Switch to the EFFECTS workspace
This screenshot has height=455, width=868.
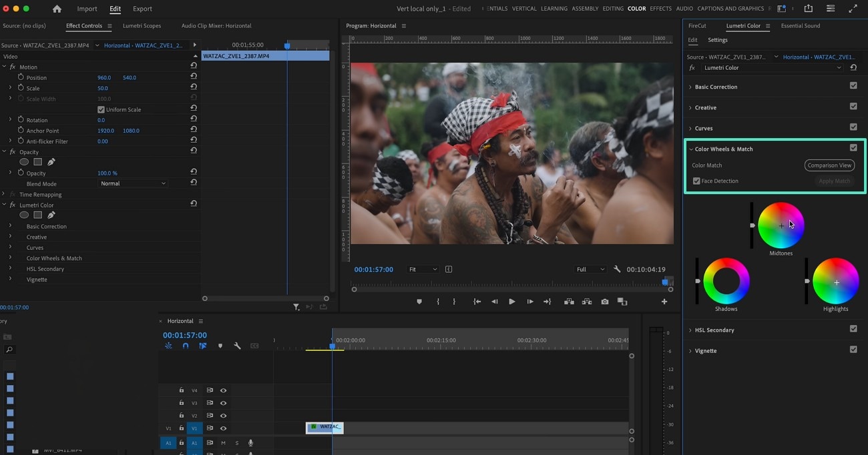[660, 9]
